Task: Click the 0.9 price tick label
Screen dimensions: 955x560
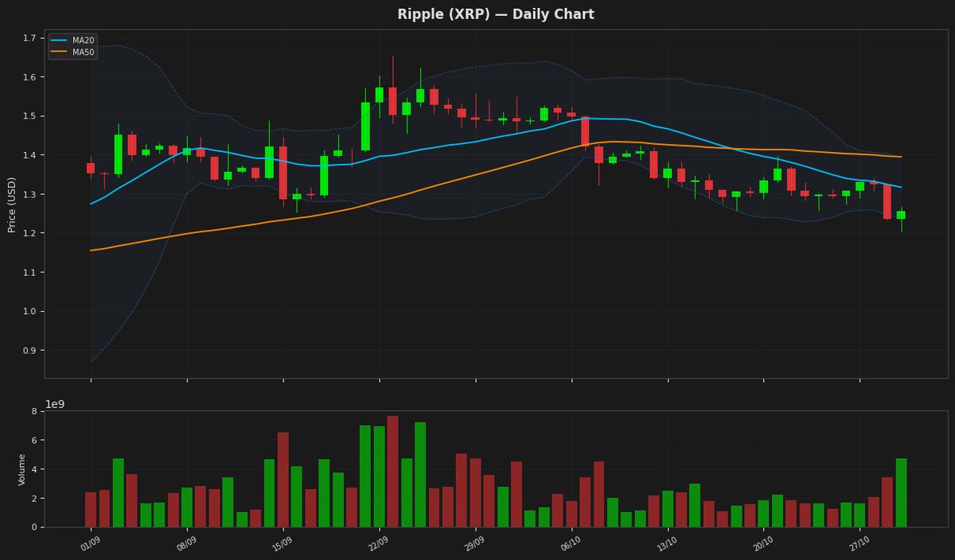Action: click(x=30, y=350)
